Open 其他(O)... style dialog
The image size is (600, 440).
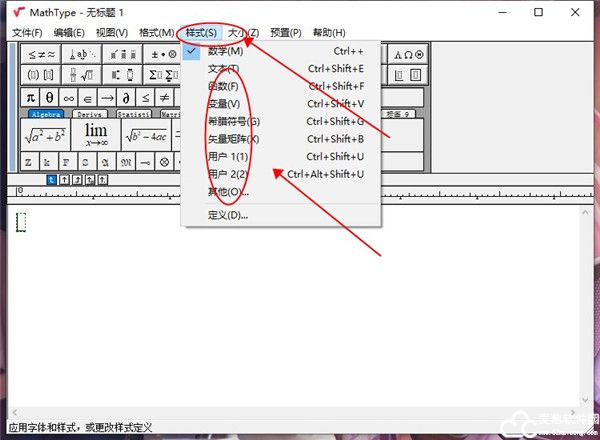coord(227,191)
